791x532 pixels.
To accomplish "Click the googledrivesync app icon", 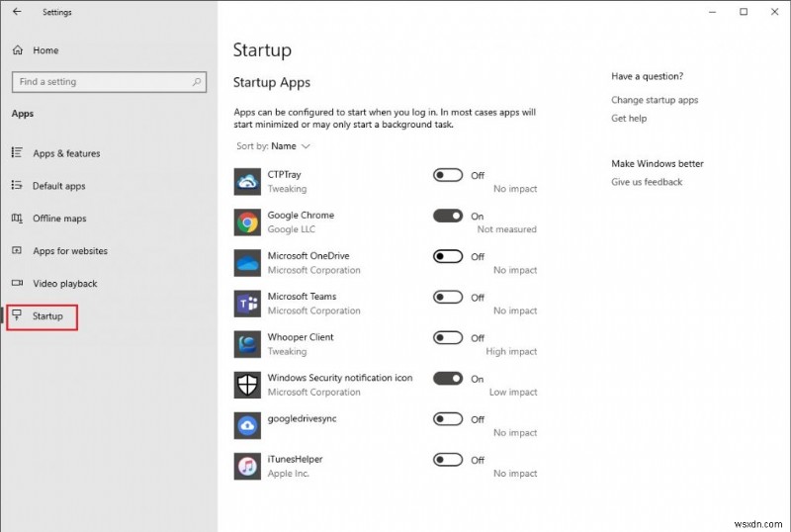I will tap(247, 425).
